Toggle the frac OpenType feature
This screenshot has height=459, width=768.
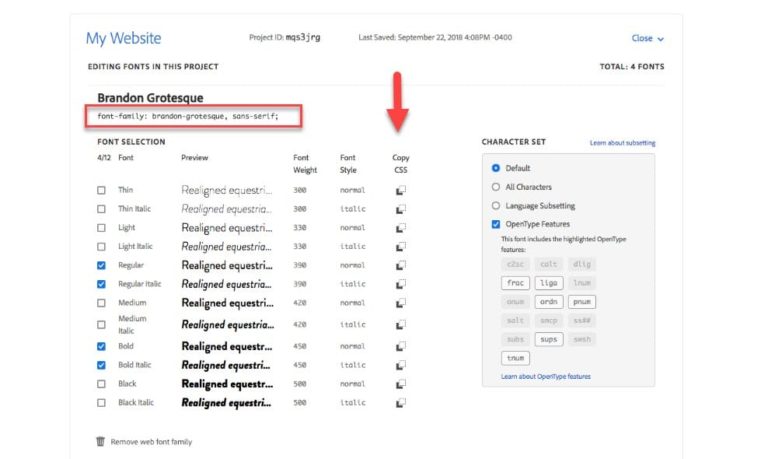[515, 283]
